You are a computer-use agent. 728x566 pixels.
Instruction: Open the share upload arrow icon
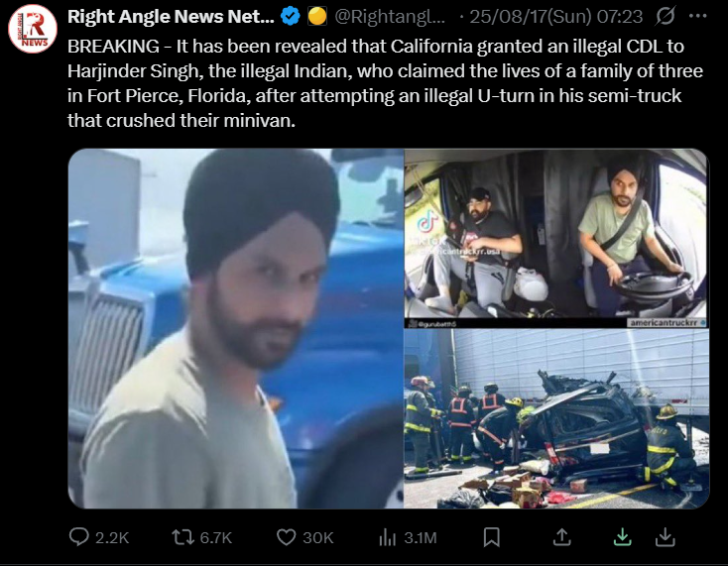pyautogui.click(x=561, y=537)
